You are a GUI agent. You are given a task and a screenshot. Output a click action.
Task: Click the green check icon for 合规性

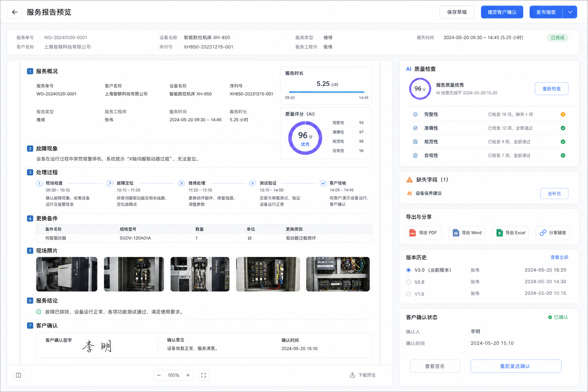point(563,155)
